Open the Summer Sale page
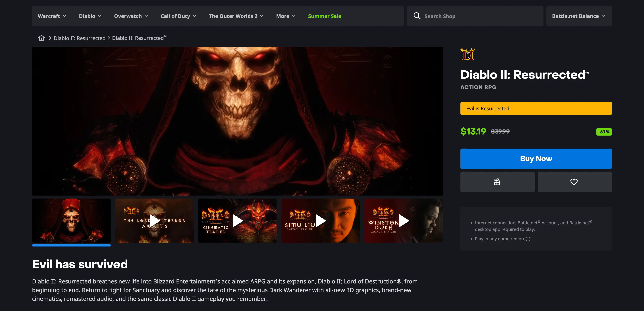Image resolution: width=644 pixels, height=311 pixels. pyautogui.click(x=325, y=16)
